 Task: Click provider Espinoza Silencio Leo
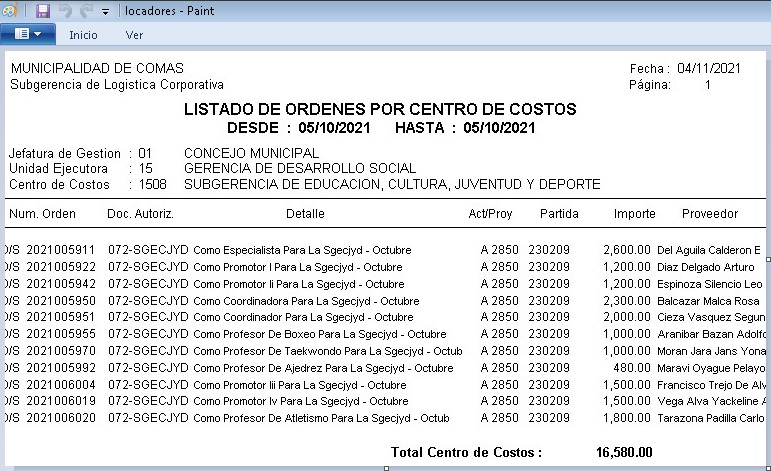pos(710,284)
